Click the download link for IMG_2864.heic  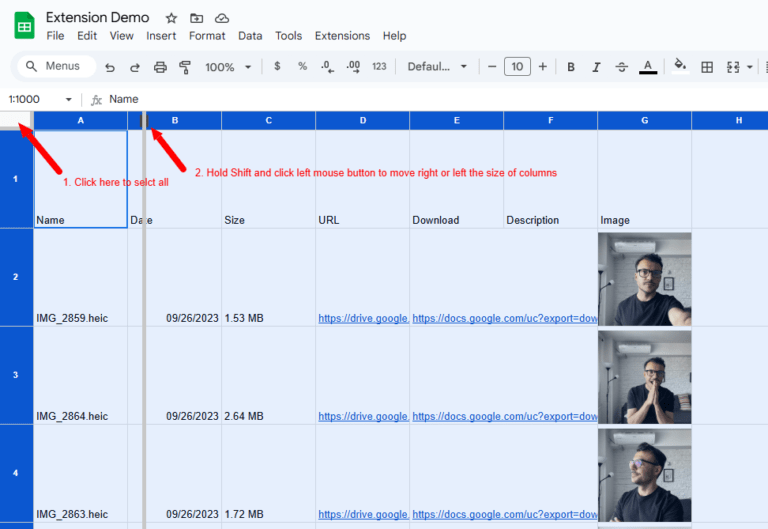point(504,416)
